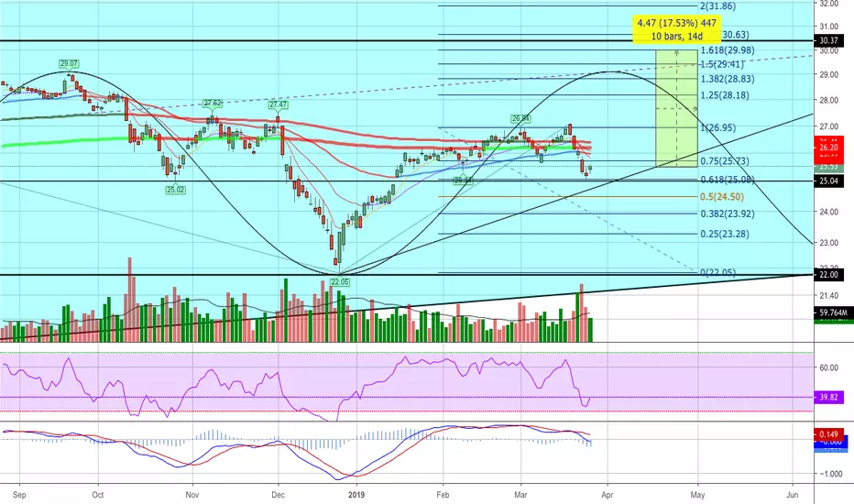Select the 27.62 pivot high label
854x504 pixels.
pyautogui.click(x=213, y=103)
